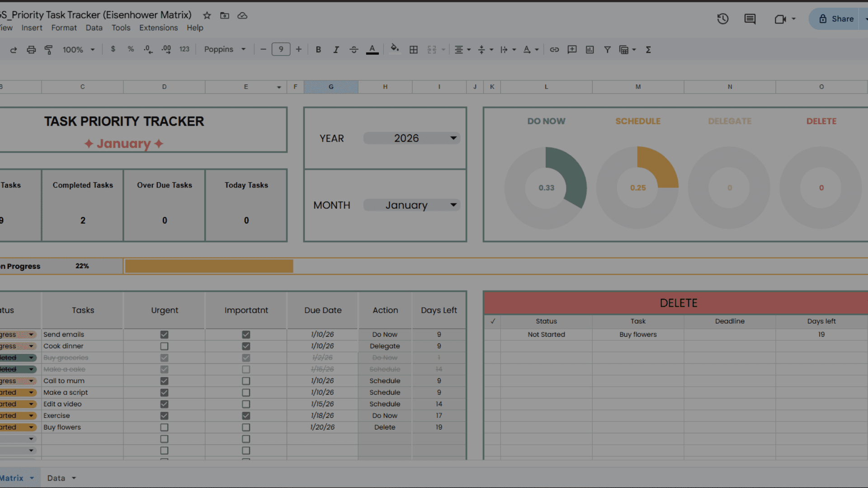Open the Format menu
This screenshot has width=868, height=488.
click(64, 28)
